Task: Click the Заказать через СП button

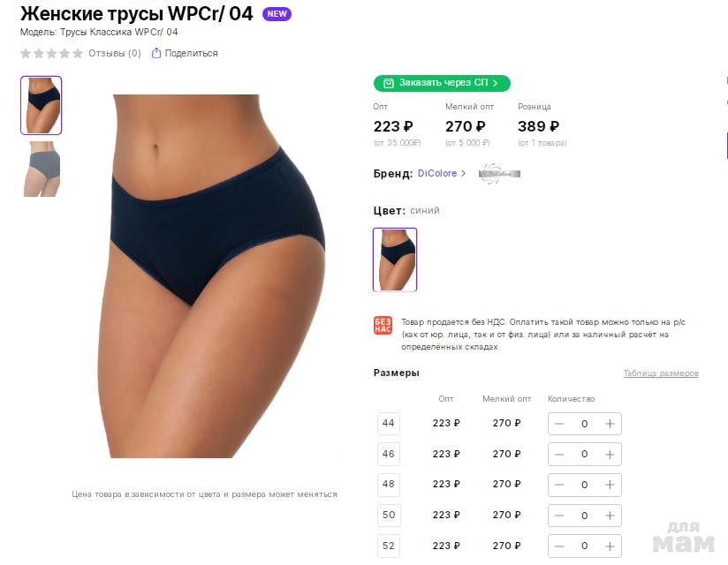Action: [442, 83]
